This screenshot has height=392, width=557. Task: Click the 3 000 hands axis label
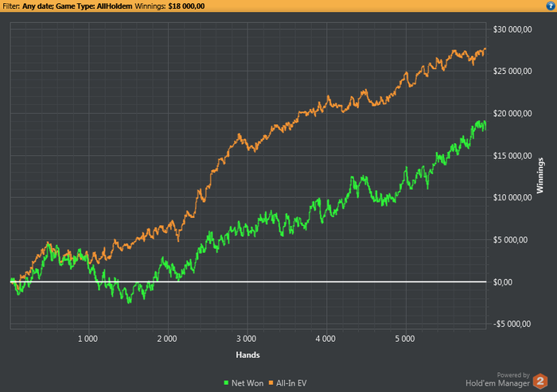point(246,339)
